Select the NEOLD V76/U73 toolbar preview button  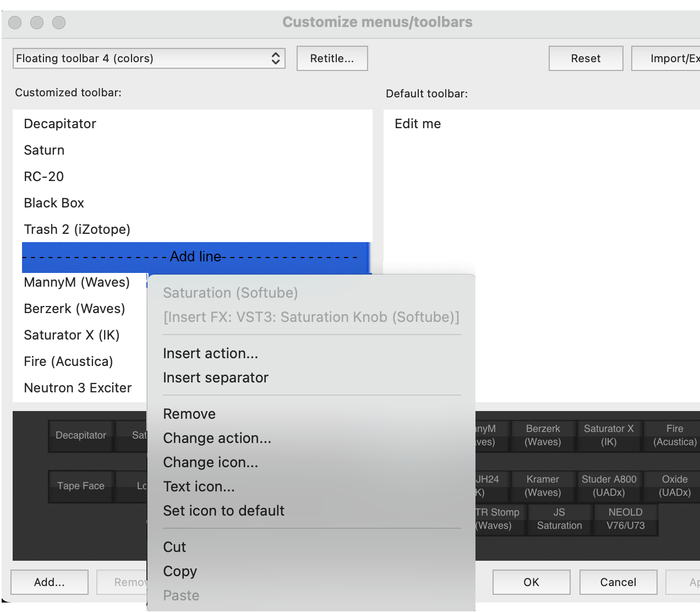[x=626, y=519]
